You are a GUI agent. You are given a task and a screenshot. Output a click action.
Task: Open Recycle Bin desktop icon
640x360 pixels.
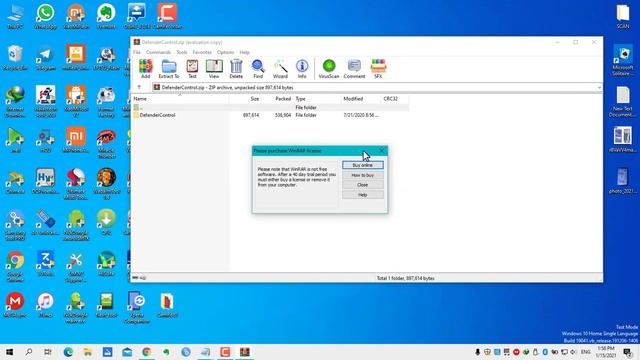click(x=15, y=58)
